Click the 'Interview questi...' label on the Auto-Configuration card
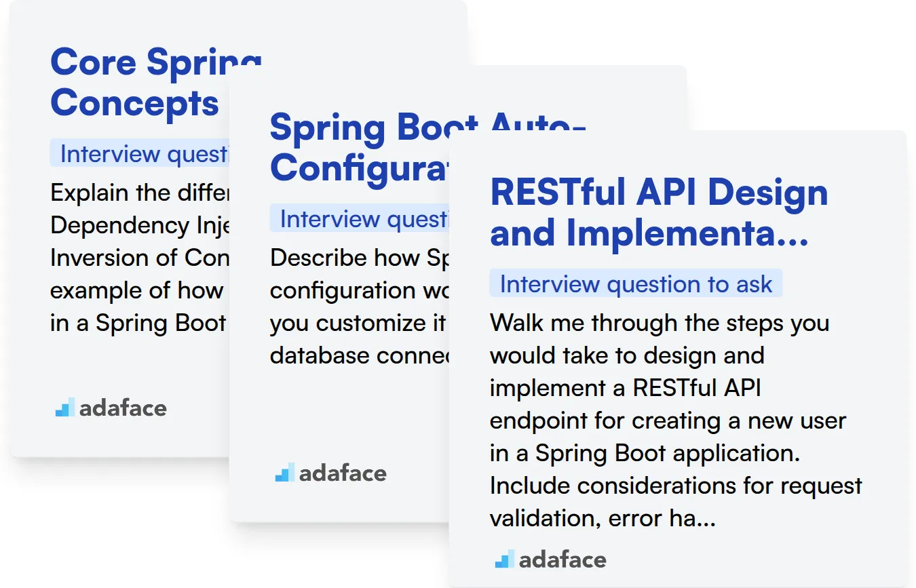The width and height of the screenshot is (916, 588). (360, 218)
